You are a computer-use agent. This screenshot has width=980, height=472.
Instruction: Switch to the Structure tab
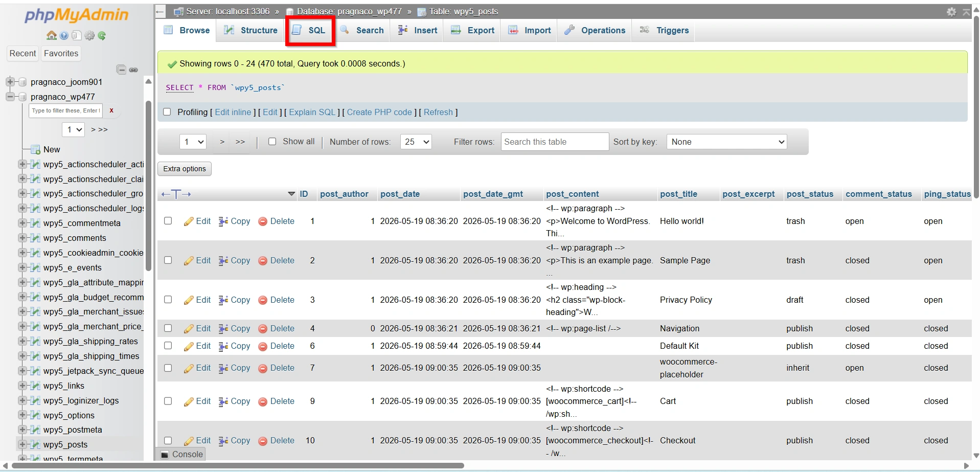click(x=251, y=30)
